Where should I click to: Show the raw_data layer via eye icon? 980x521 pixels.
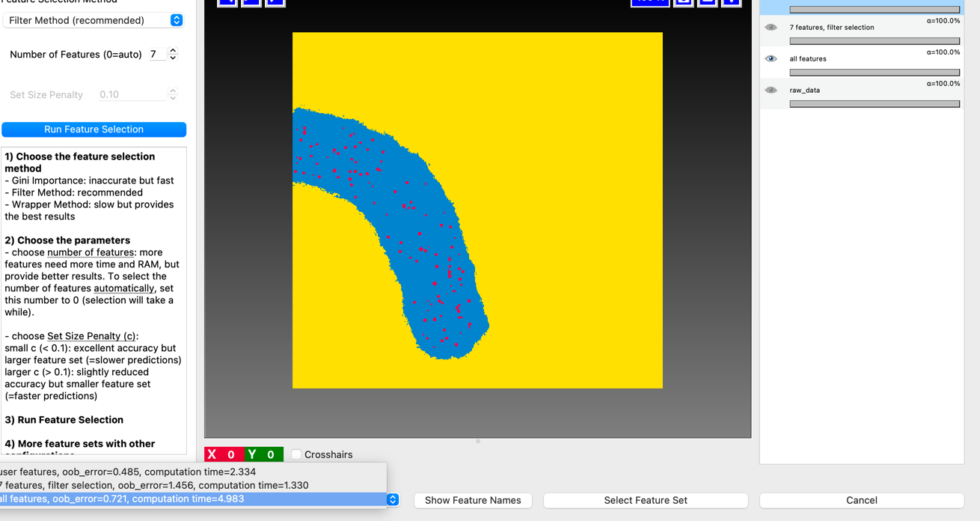(771, 91)
